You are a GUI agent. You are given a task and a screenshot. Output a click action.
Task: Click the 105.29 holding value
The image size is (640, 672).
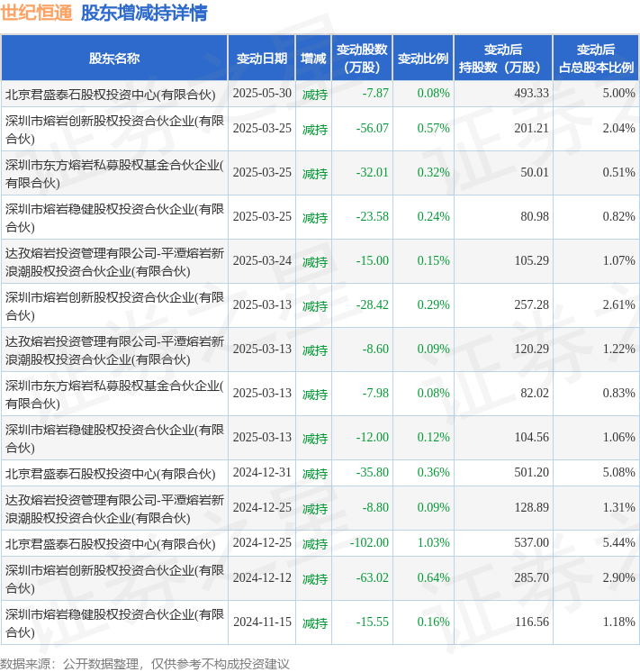click(x=532, y=260)
